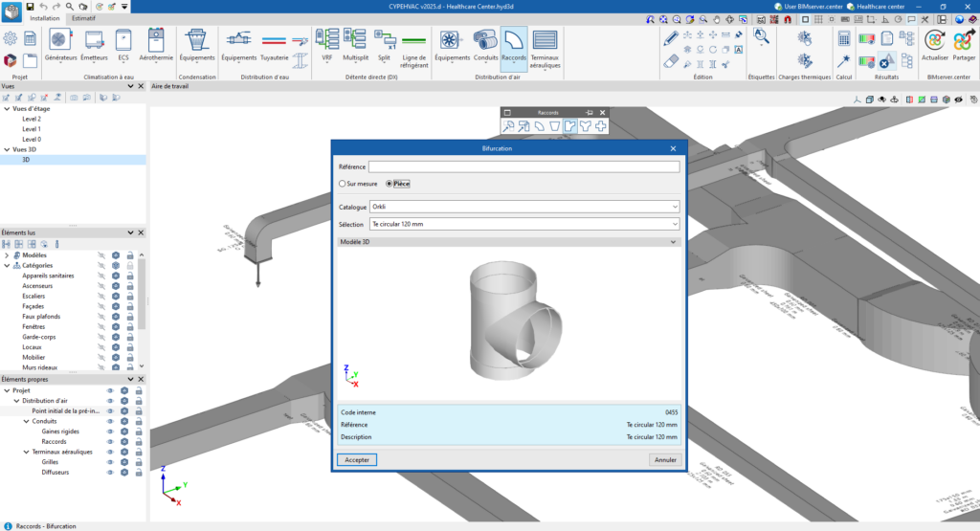This screenshot has height=531, width=980.
Task: Open the Aérothermie tool
Action: [156, 44]
